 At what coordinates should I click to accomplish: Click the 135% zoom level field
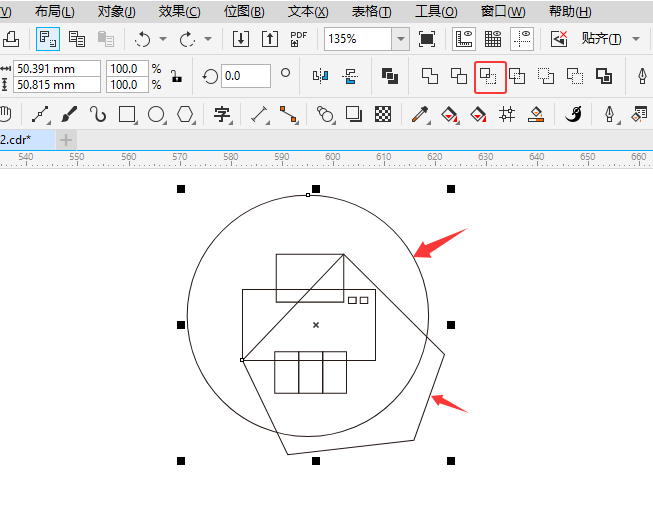(358, 39)
